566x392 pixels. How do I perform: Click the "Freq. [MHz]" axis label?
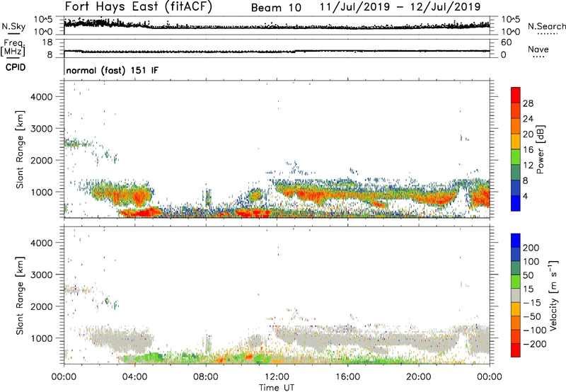tap(13, 48)
